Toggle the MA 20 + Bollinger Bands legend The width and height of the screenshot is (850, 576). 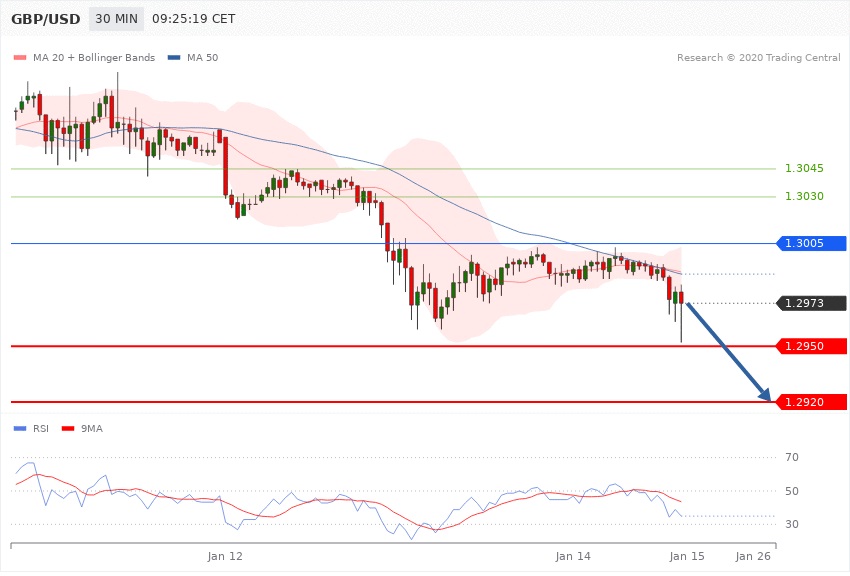point(84,57)
